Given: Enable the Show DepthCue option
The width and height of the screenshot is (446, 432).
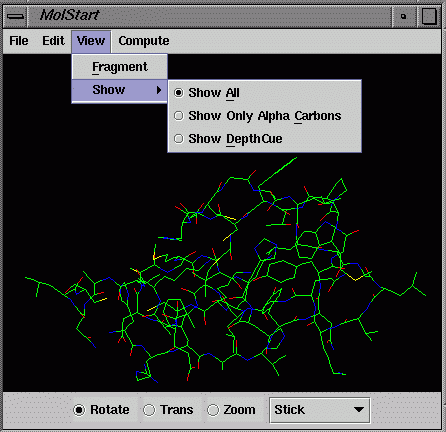Looking at the screenshot, I should pyautogui.click(x=228, y=139).
